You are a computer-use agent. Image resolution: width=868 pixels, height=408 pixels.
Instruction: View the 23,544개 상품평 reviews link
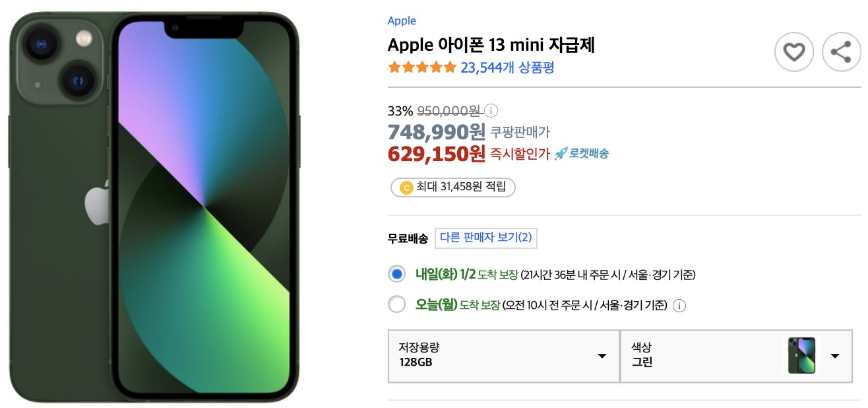coord(507,67)
